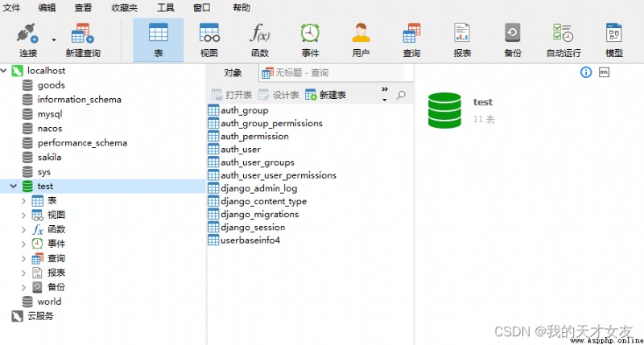Select the auth_group_permissions table
644x345 pixels.
coord(271,123)
